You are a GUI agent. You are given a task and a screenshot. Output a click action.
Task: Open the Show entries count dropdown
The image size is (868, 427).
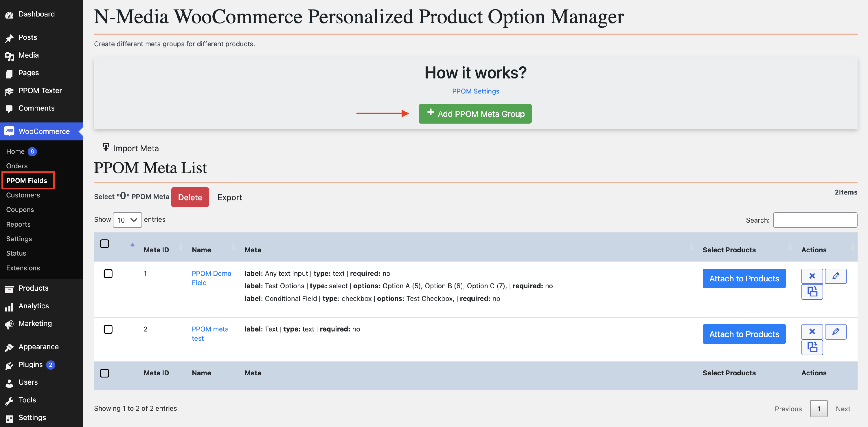(127, 220)
